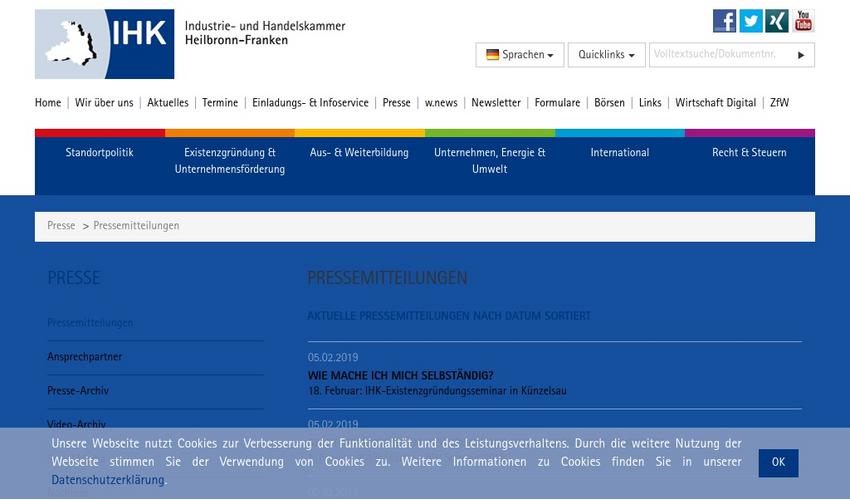850x500 pixels.
Task: Expand the Sprachen language dropdown
Action: pyautogui.click(x=520, y=55)
